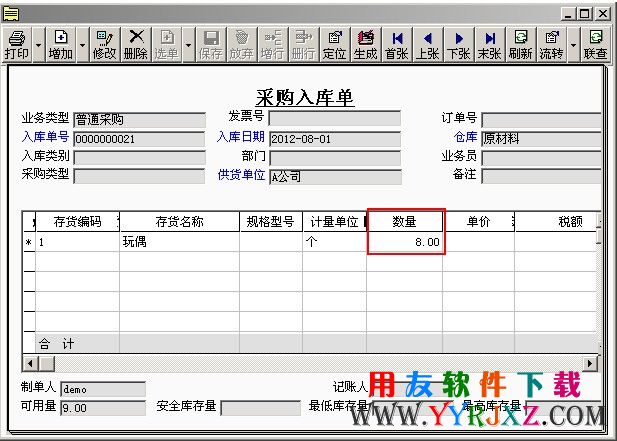The width and height of the screenshot is (617, 441).
Task: Click the 入库单号 field 0000000021
Action: (140, 139)
